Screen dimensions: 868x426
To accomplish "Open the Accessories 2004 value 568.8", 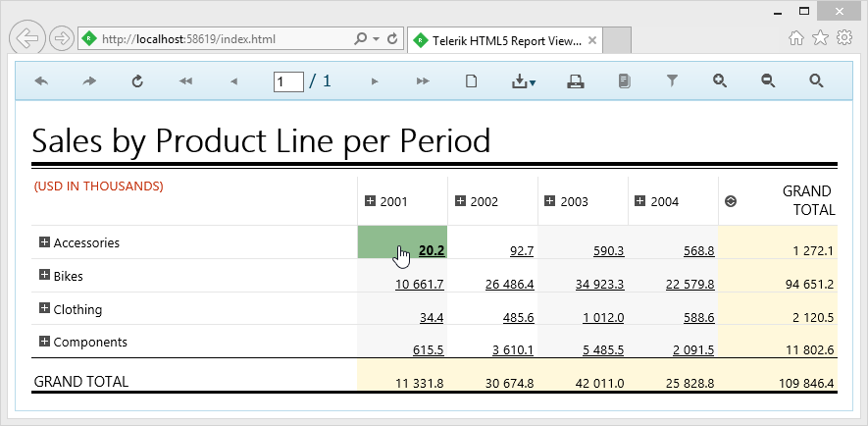I will click(699, 251).
